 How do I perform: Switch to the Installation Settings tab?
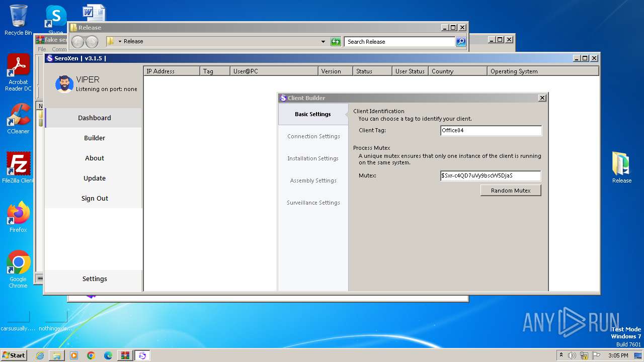click(313, 158)
